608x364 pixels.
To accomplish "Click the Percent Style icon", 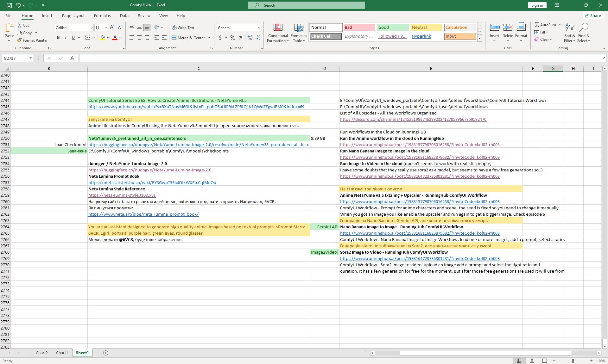I will coord(233,38).
